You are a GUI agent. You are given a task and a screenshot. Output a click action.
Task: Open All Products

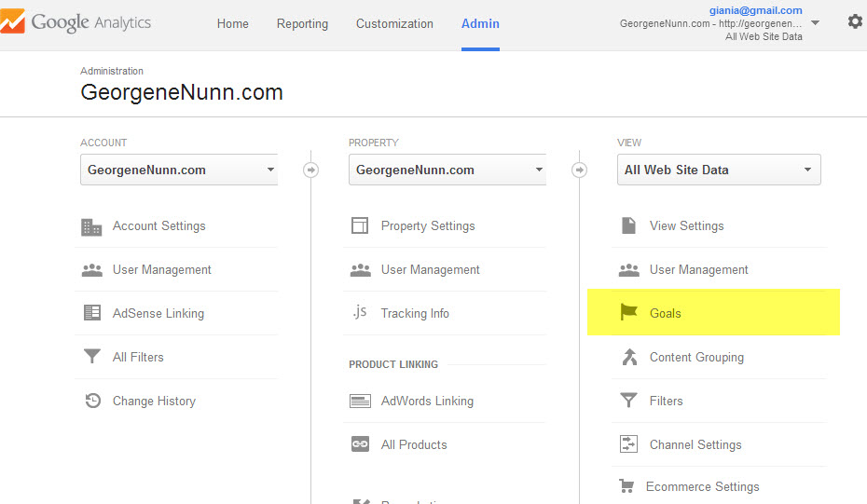tap(414, 444)
